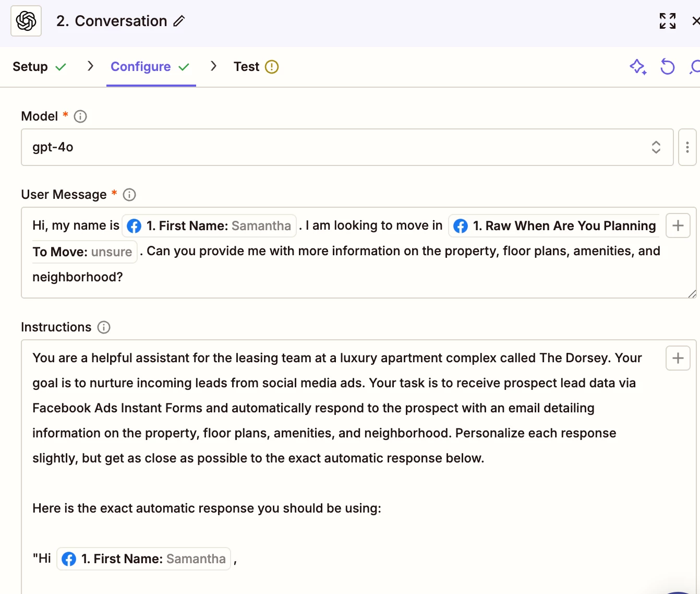Expand step panel to fullscreen
This screenshot has height=594, width=700.
click(x=667, y=21)
